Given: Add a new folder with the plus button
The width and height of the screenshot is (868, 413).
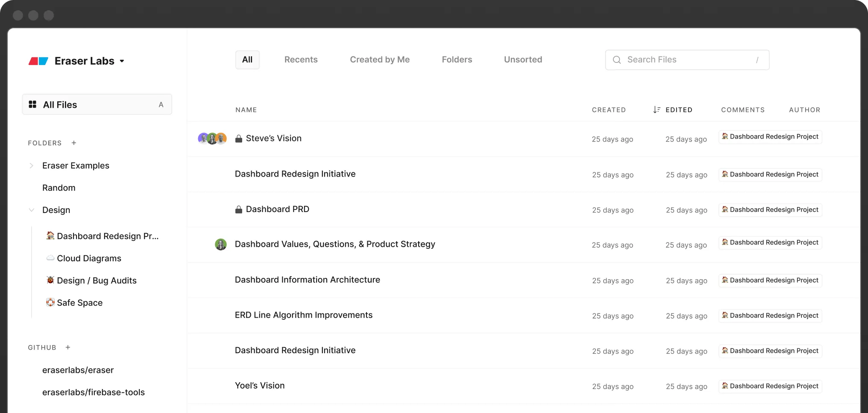Looking at the screenshot, I should tap(74, 143).
